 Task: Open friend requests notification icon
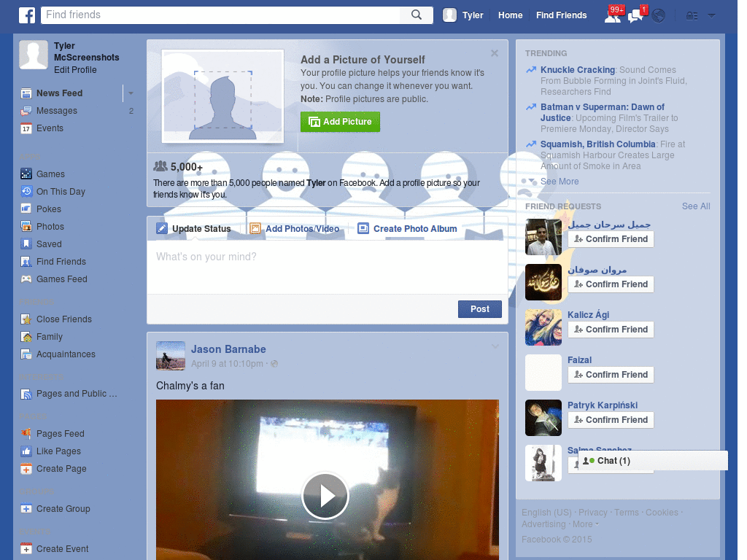click(613, 17)
